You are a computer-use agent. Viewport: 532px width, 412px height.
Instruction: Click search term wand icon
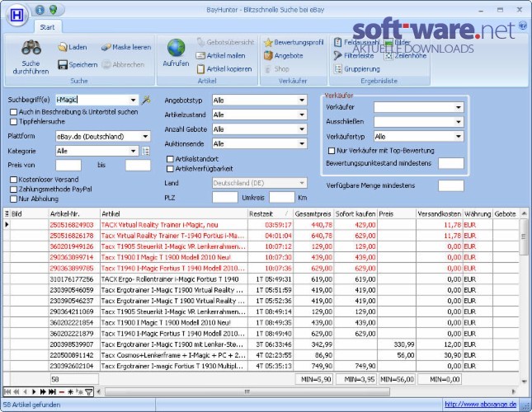tap(146, 100)
